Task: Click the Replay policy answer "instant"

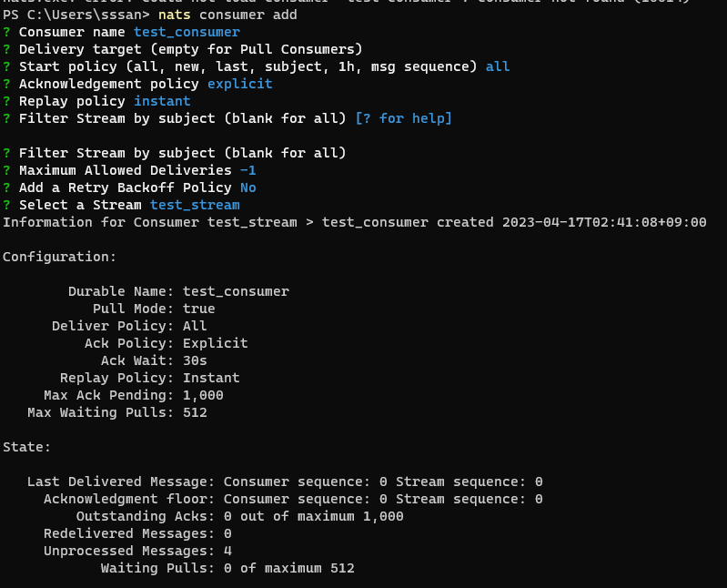Action: click(162, 102)
